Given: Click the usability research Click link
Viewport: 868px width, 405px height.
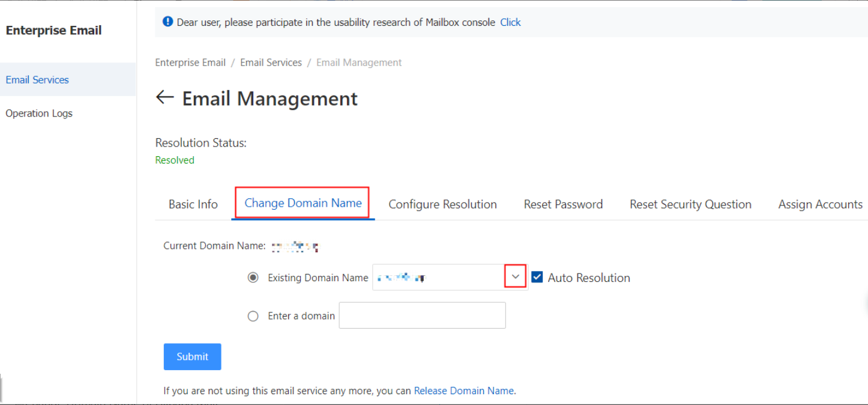Looking at the screenshot, I should pyautogui.click(x=510, y=22).
